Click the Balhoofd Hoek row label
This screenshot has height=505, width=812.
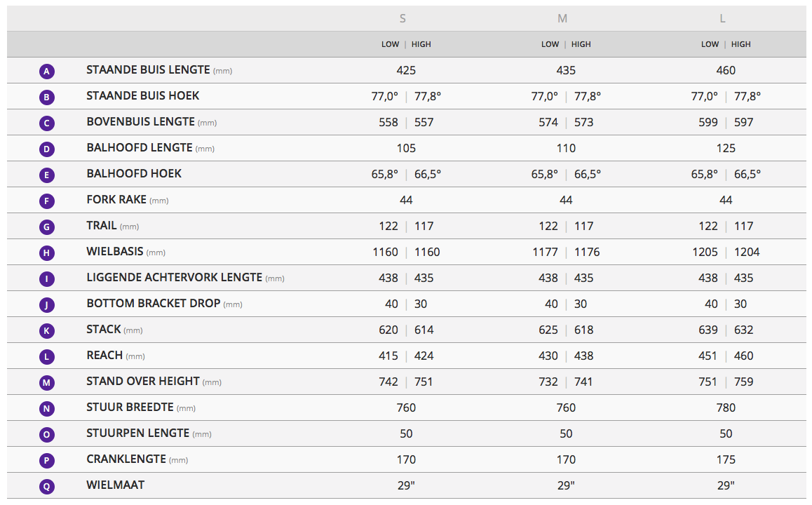pos(134,173)
